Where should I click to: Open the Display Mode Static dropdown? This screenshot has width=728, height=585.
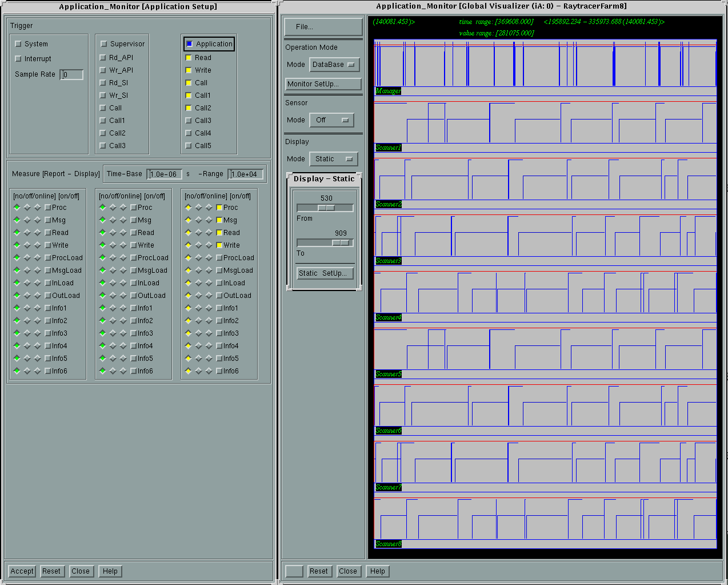334,159
